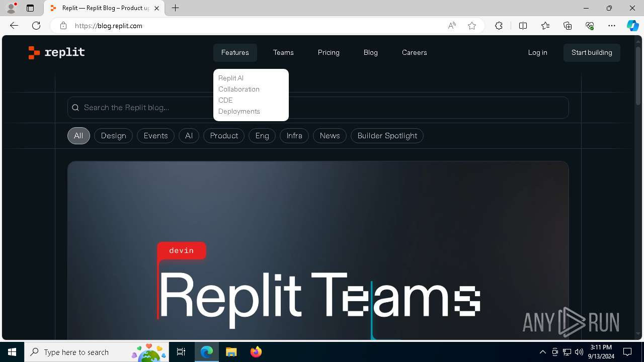The image size is (644, 362).
Task: Click the browser address bar URL
Action: [x=109, y=26]
